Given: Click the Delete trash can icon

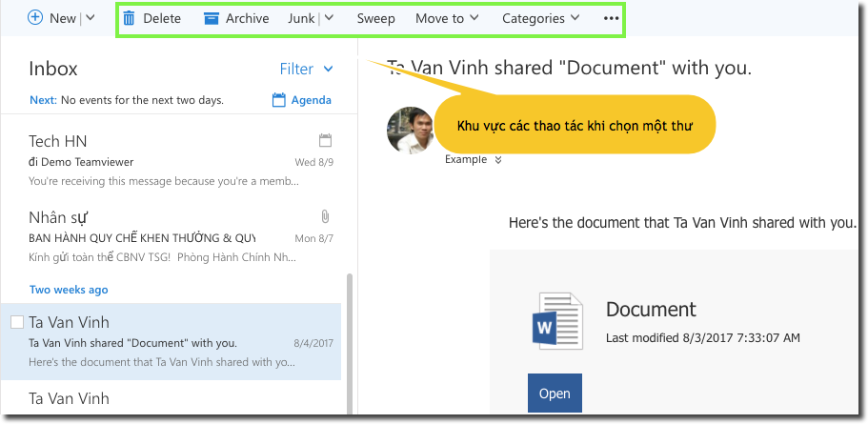Looking at the screenshot, I should pyautogui.click(x=129, y=18).
